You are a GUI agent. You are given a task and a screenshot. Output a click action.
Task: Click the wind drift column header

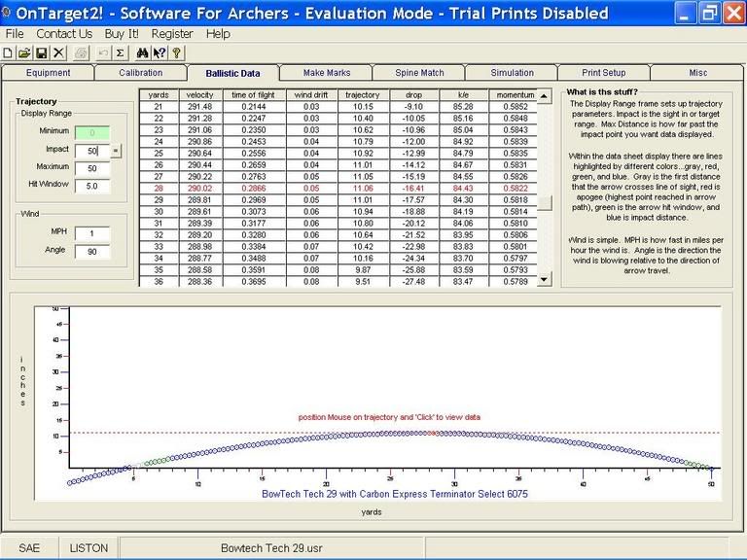[x=311, y=94]
